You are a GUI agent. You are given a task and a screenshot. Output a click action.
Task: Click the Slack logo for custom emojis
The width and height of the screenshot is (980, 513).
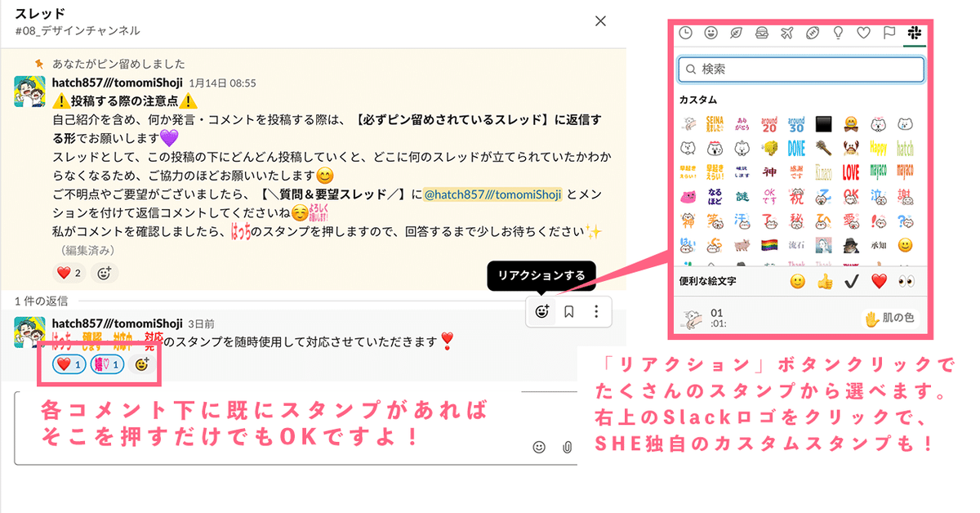[915, 33]
